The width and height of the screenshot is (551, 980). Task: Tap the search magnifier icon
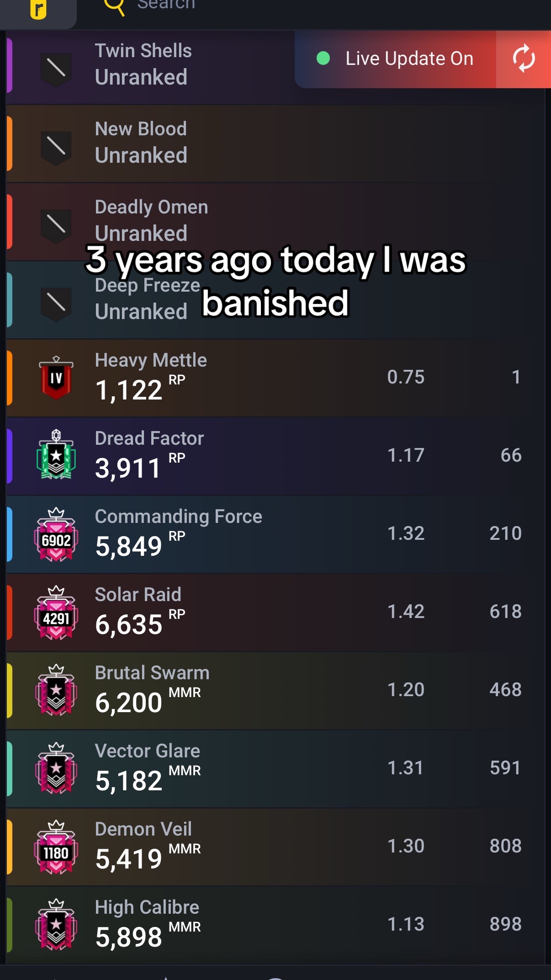coord(114,6)
